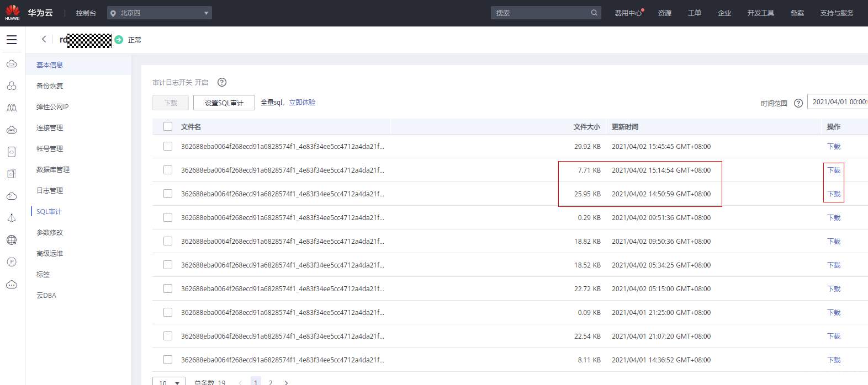Click help icon next to 时间范围
This screenshot has width=868, height=385.
[798, 103]
